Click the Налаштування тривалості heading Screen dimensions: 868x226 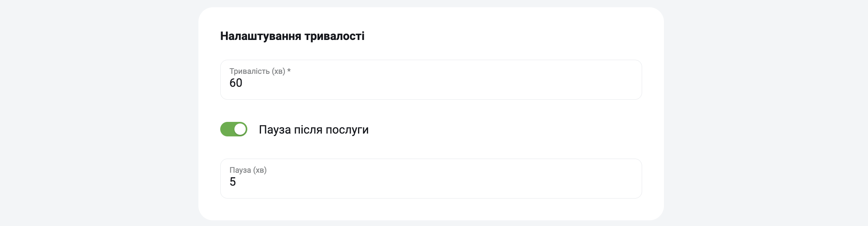click(x=292, y=36)
